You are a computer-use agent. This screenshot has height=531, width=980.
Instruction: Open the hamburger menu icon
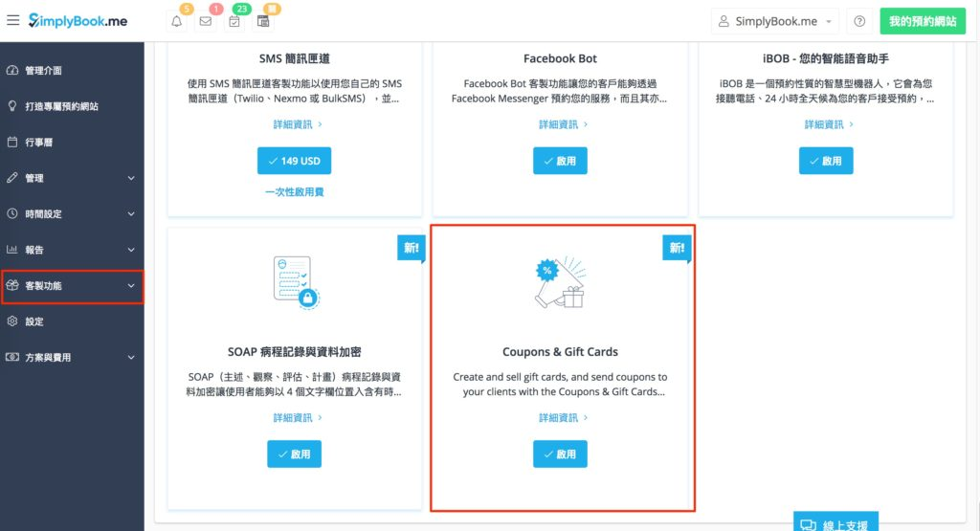(x=13, y=21)
